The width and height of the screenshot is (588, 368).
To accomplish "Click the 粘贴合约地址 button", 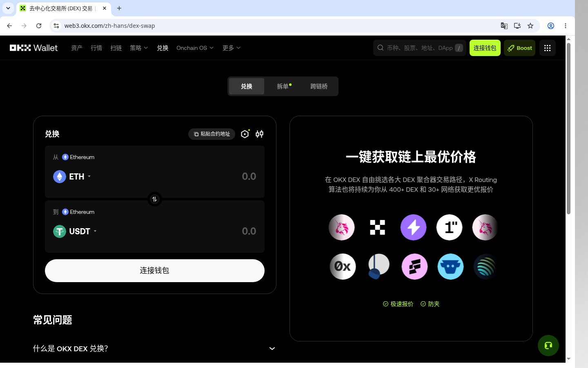I will click(212, 134).
